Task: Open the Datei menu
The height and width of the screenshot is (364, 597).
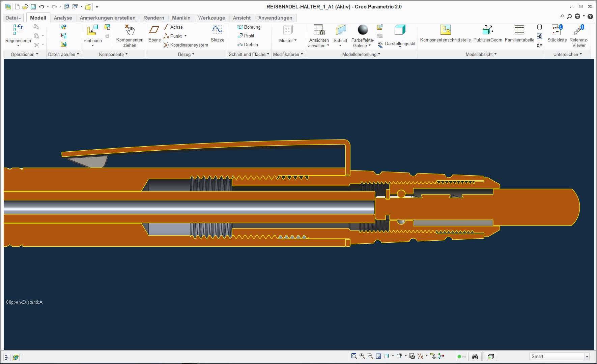Action: click(x=13, y=18)
